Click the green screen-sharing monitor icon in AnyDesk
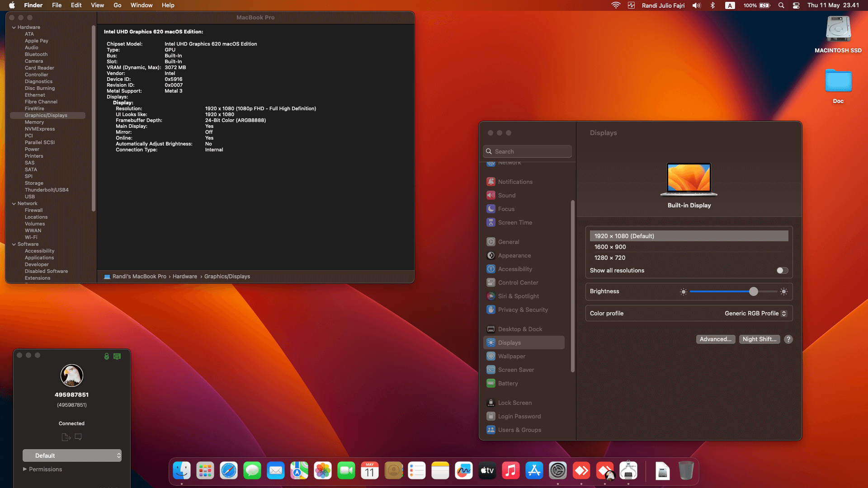This screenshot has width=868, height=488. (117, 356)
